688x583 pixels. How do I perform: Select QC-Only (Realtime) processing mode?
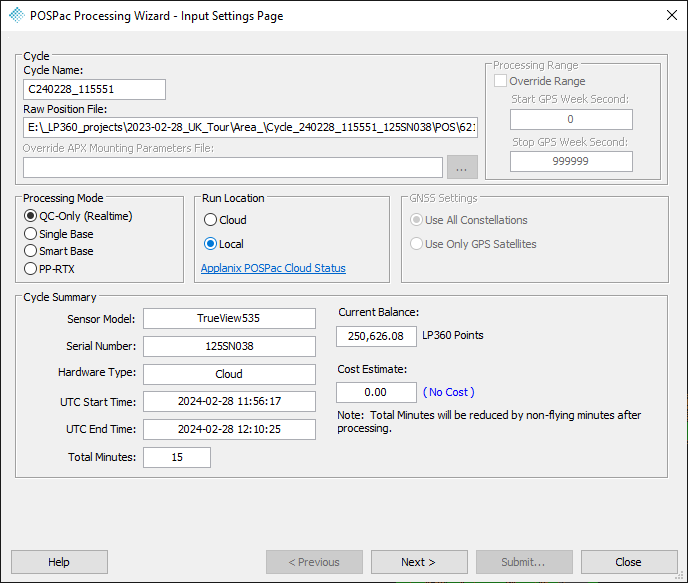point(31,216)
